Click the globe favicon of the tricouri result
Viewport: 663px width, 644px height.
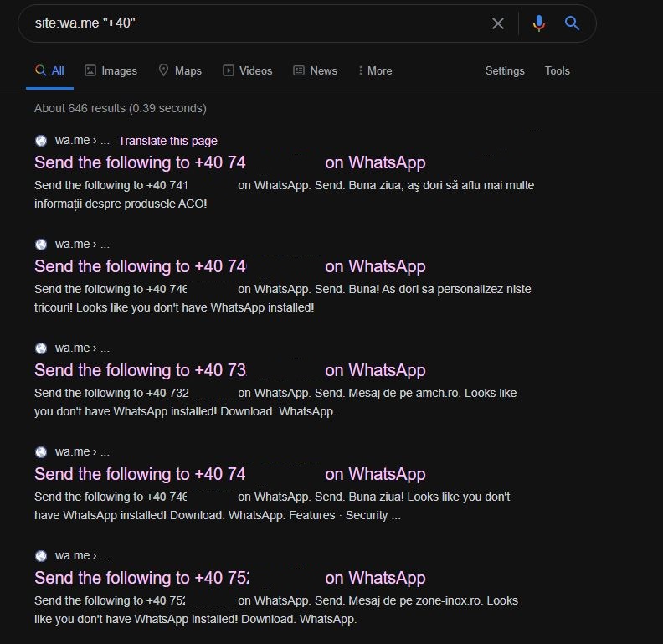(41, 245)
